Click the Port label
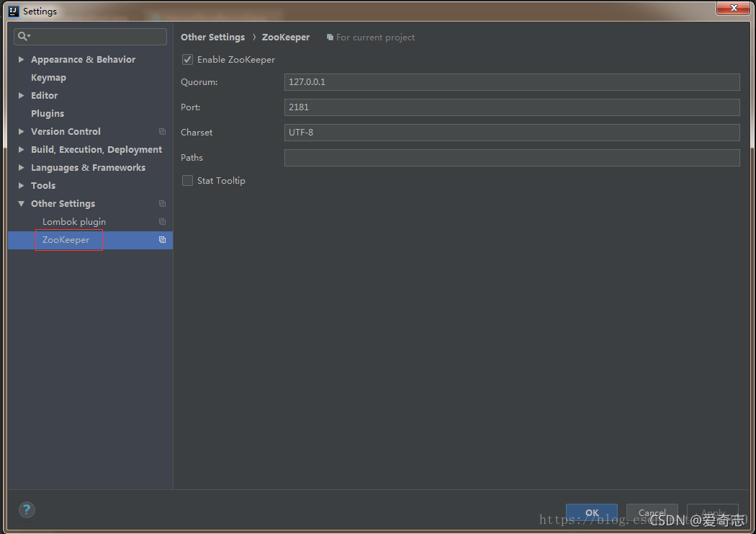This screenshot has height=534, width=756. tap(191, 107)
